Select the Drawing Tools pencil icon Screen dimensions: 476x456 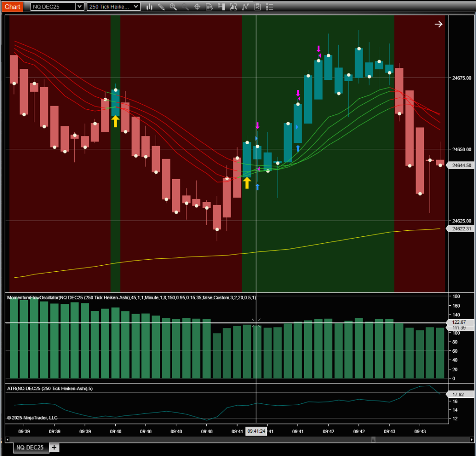click(161, 7)
